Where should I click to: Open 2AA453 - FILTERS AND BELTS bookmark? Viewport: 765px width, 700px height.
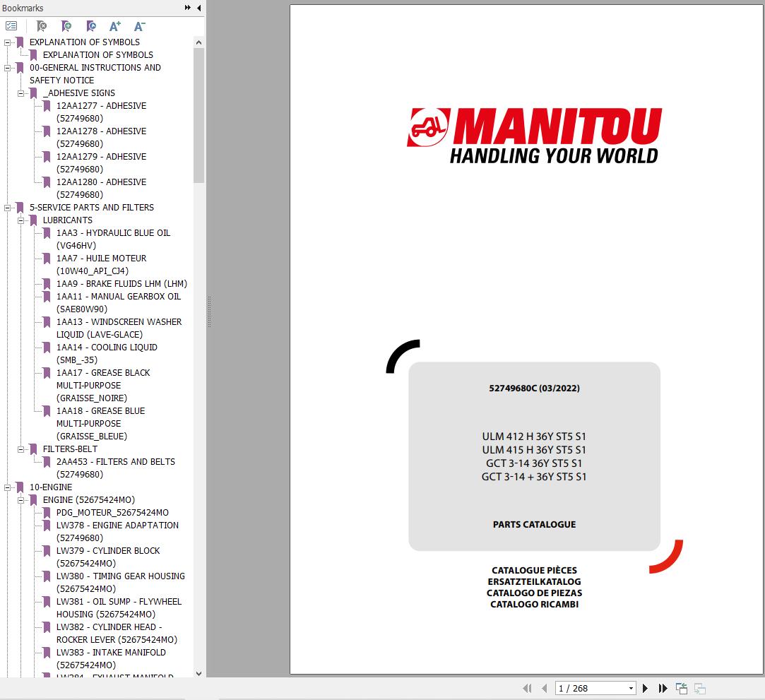116,468
